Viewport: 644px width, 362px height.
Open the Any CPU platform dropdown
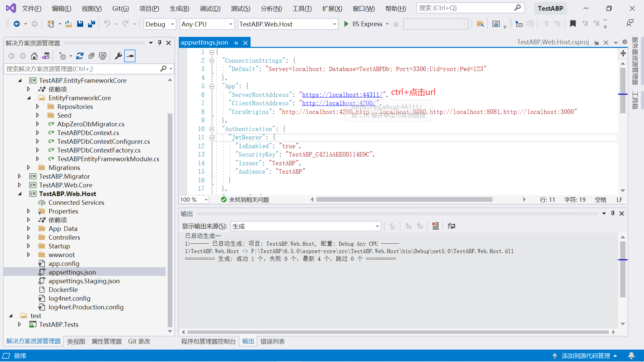207,24
